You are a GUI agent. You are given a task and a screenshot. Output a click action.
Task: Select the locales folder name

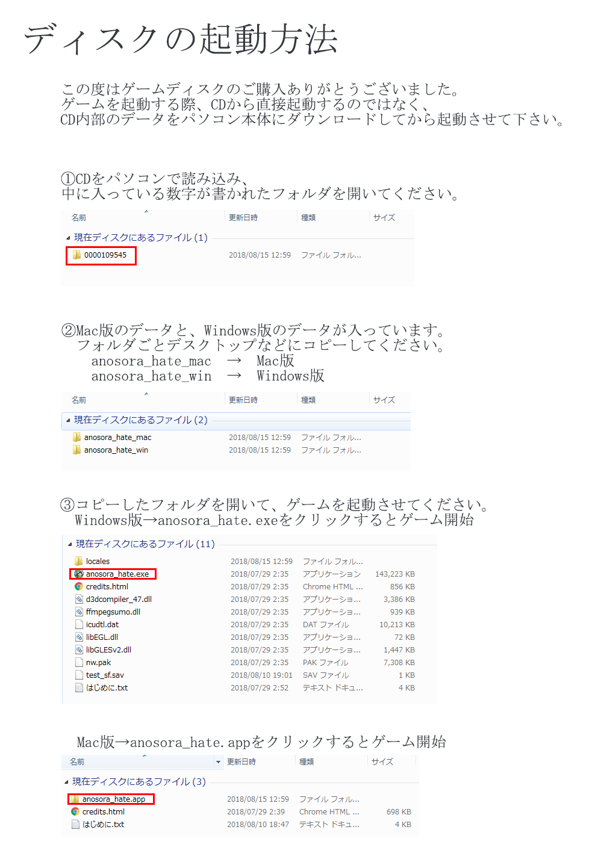pyautogui.click(x=98, y=562)
